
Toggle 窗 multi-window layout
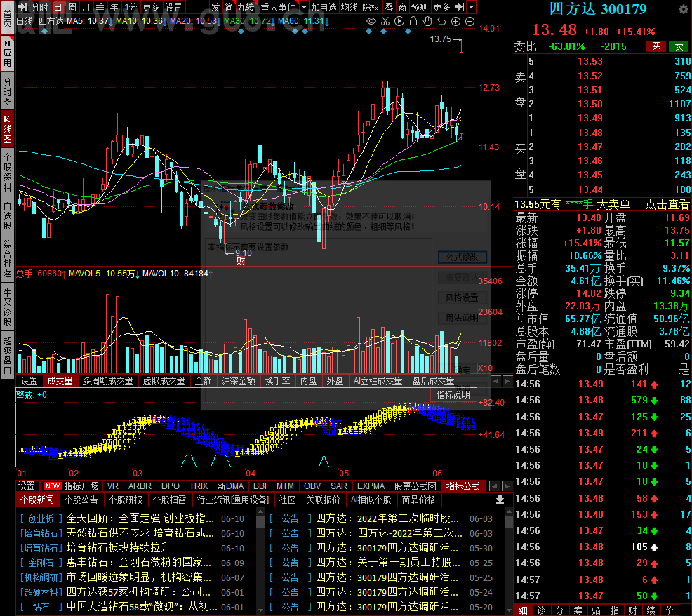(x=402, y=7)
